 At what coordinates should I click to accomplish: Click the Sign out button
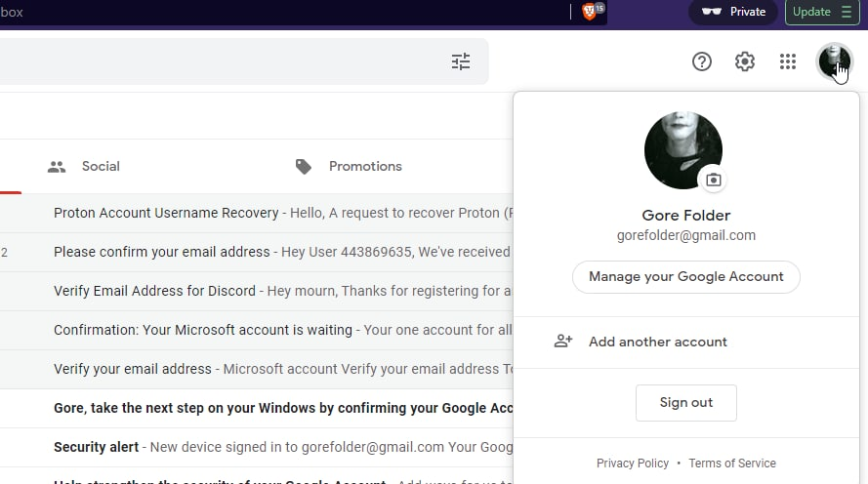tap(685, 403)
